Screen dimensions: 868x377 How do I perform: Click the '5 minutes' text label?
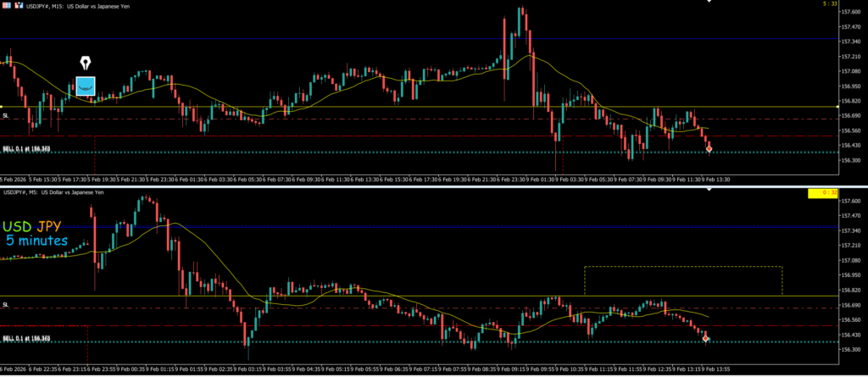(38, 241)
